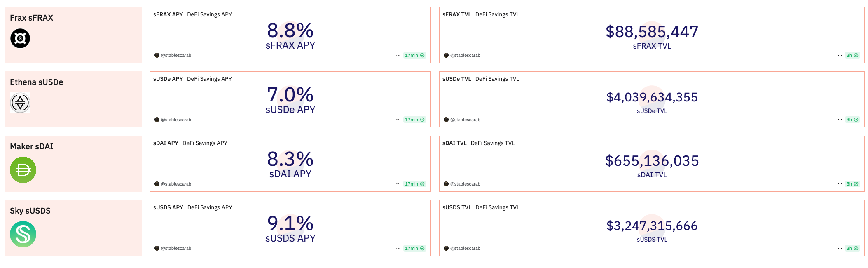Open the overflow menu on sUSDS APY card
This screenshot has height=268, width=868.
click(398, 248)
